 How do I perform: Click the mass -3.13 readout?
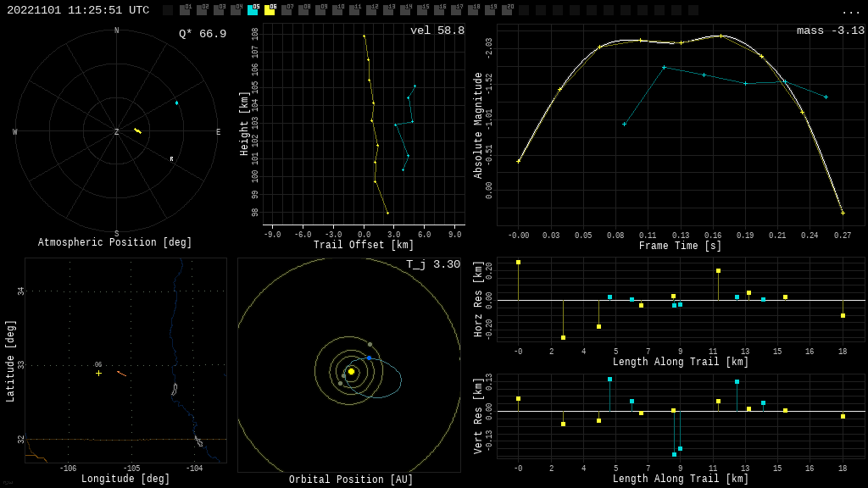830,30
